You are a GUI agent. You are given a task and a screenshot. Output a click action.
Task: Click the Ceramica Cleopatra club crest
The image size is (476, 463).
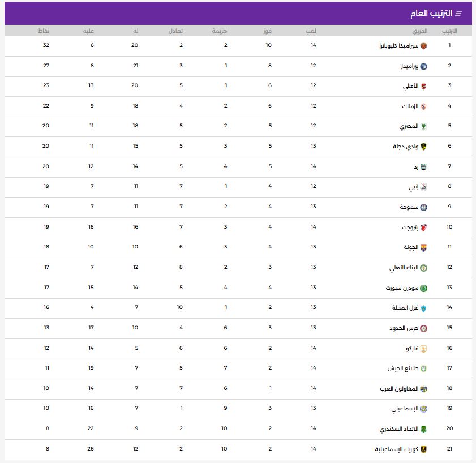click(423, 46)
